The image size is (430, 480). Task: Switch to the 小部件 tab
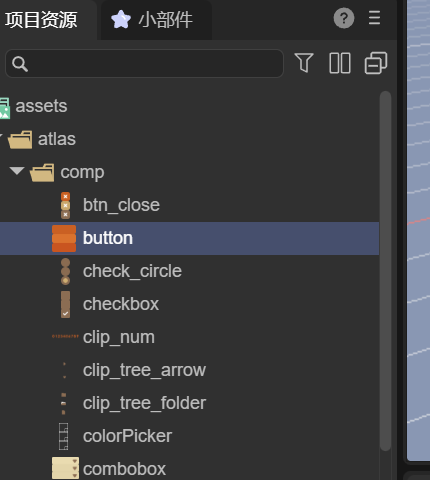click(x=156, y=20)
